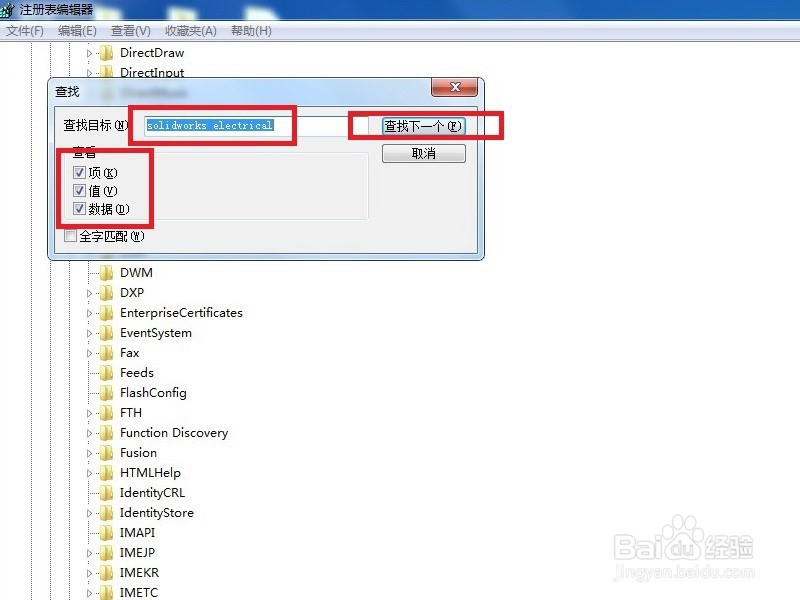Click the FTH folder icon

106,413
